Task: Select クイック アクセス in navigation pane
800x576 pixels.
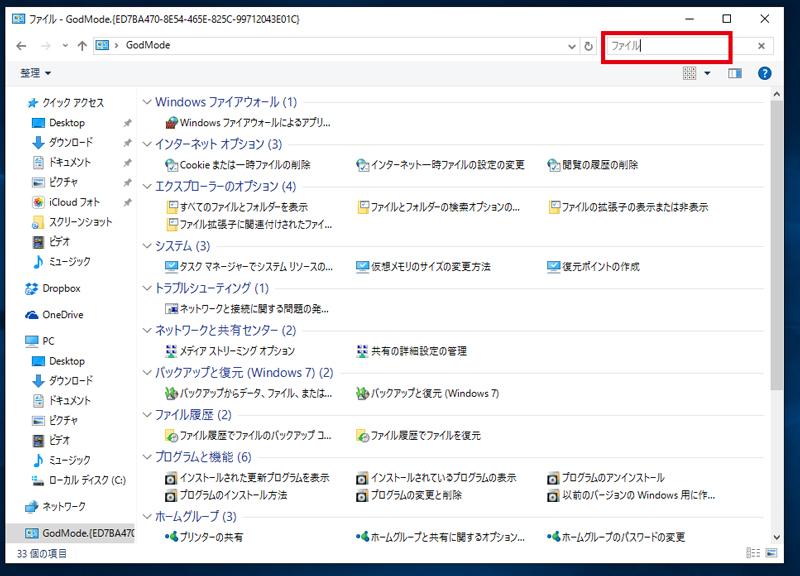Action: [x=65, y=103]
